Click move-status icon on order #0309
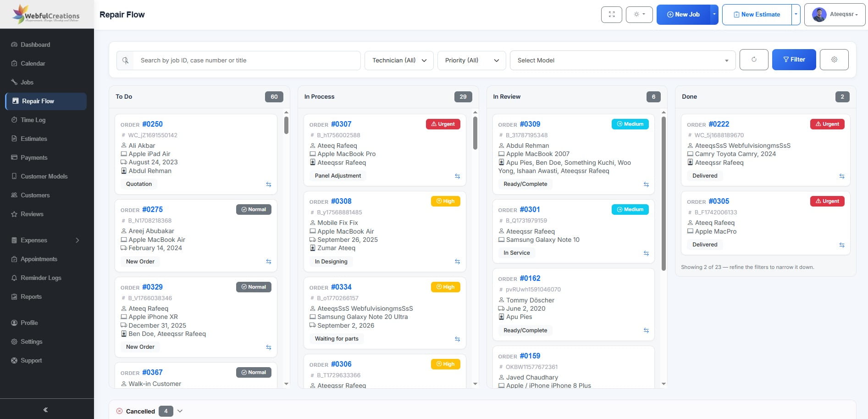 coord(646,184)
